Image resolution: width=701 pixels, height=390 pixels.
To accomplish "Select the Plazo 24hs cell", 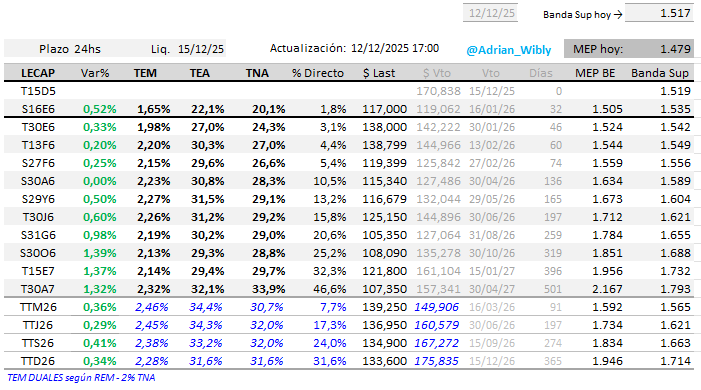I will 70,49.
